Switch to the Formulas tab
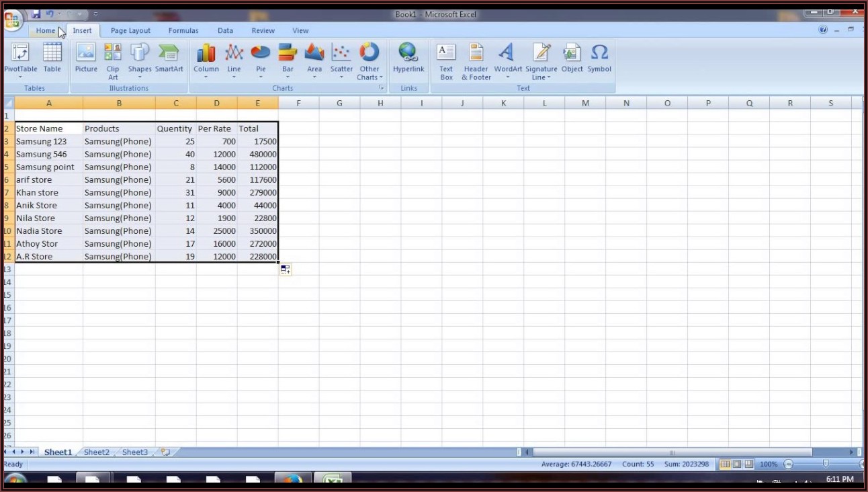Viewport: 868px width, 492px height. point(183,30)
